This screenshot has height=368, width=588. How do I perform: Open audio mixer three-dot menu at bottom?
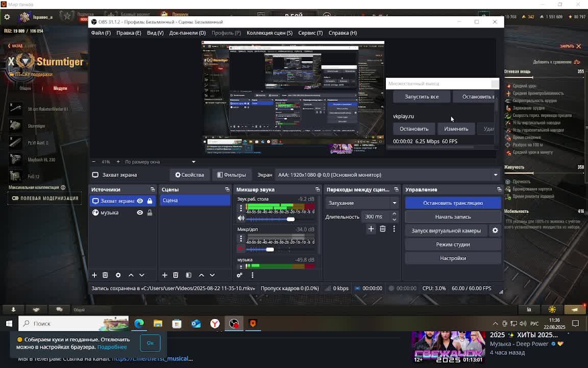pos(252,275)
